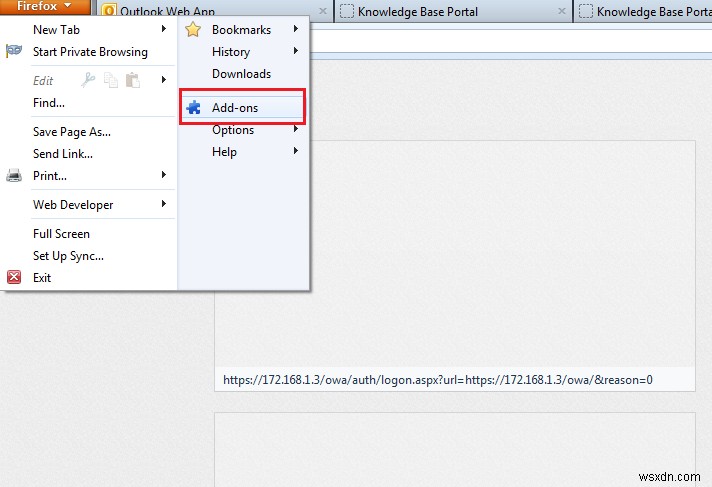
Task: Open the Help menu item
Action: [224, 152]
